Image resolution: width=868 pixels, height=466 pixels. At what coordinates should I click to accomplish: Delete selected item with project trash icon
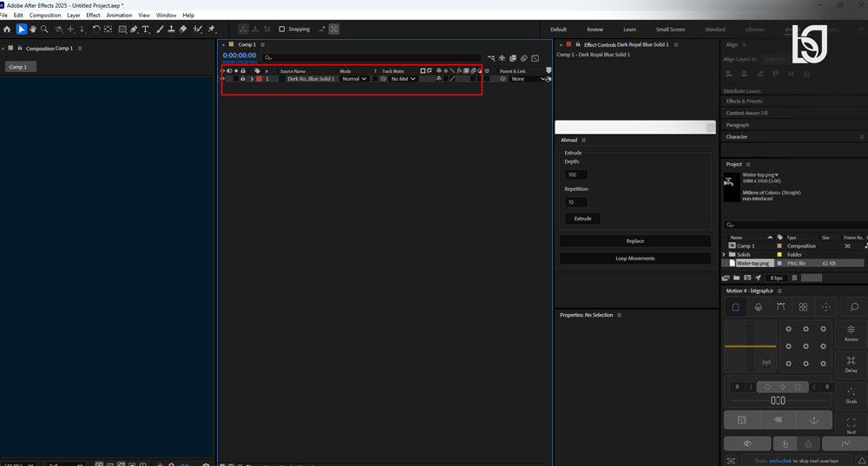(x=794, y=278)
